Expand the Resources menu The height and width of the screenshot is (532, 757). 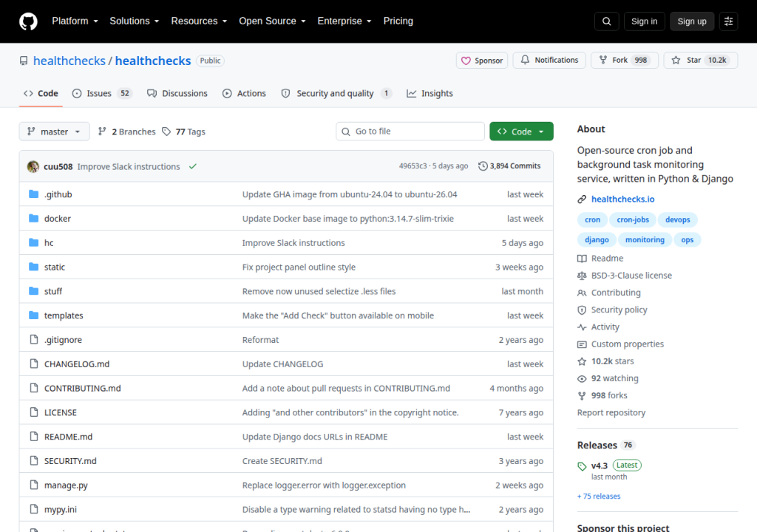(199, 21)
